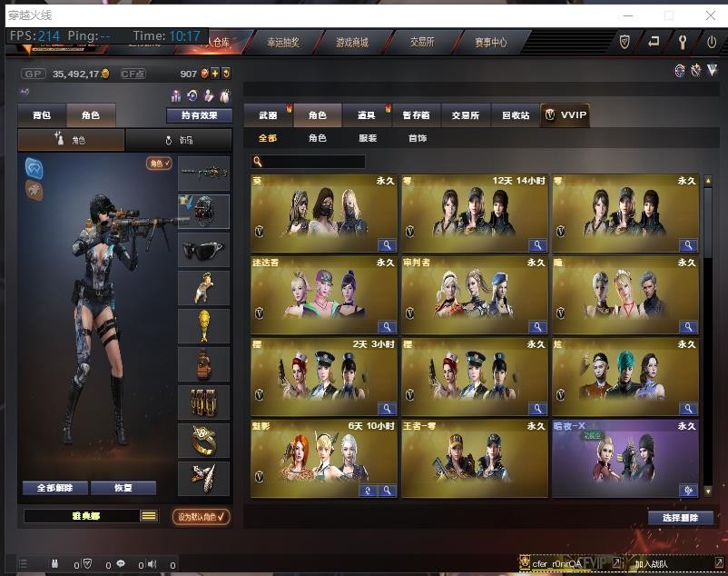Open the character name list dropdown beside 雅典娜
Screen dimensions: 728x576
pos(149,516)
